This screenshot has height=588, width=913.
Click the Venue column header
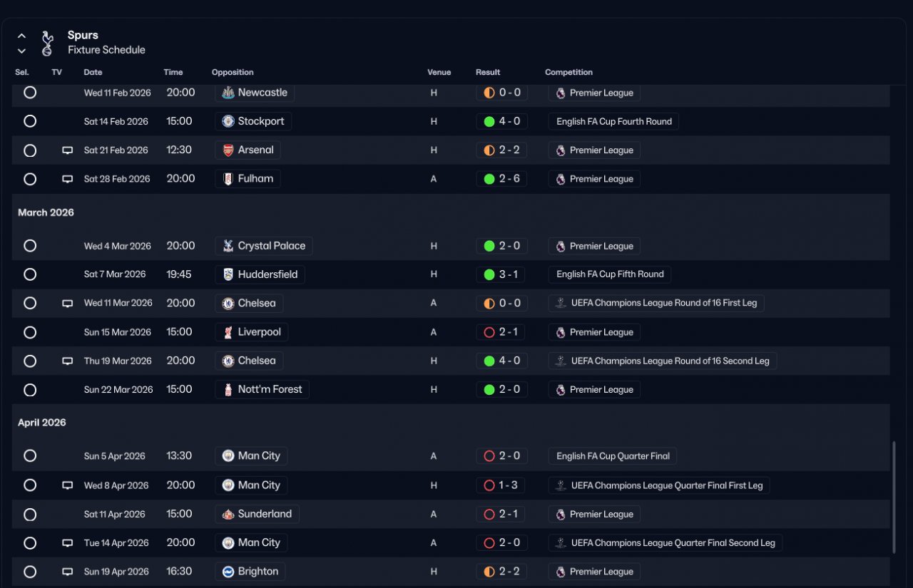[439, 72]
